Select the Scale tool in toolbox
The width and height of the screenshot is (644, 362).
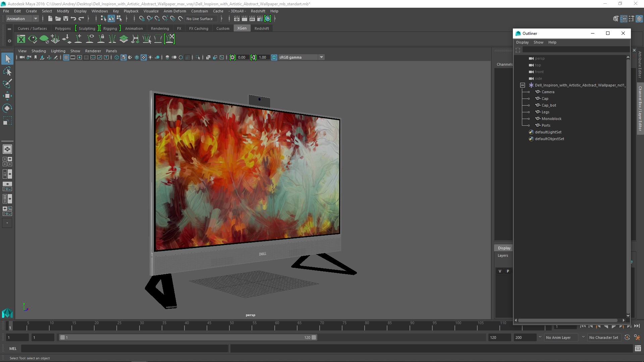pyautogui.click(x=7, y=121)
